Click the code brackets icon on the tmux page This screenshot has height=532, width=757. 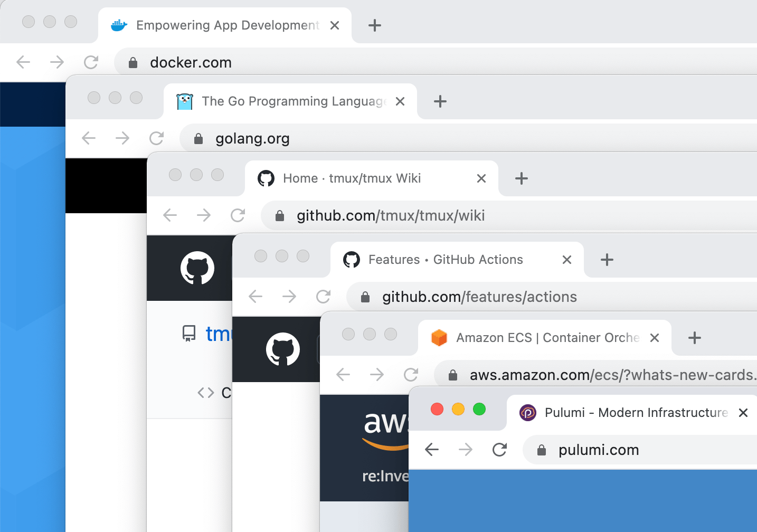click(206, 393)
